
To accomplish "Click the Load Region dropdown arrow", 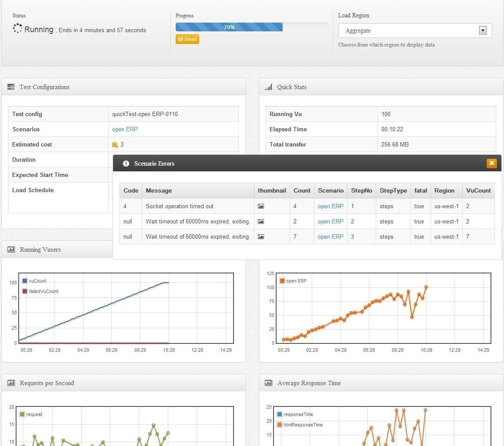I will 482,30.
